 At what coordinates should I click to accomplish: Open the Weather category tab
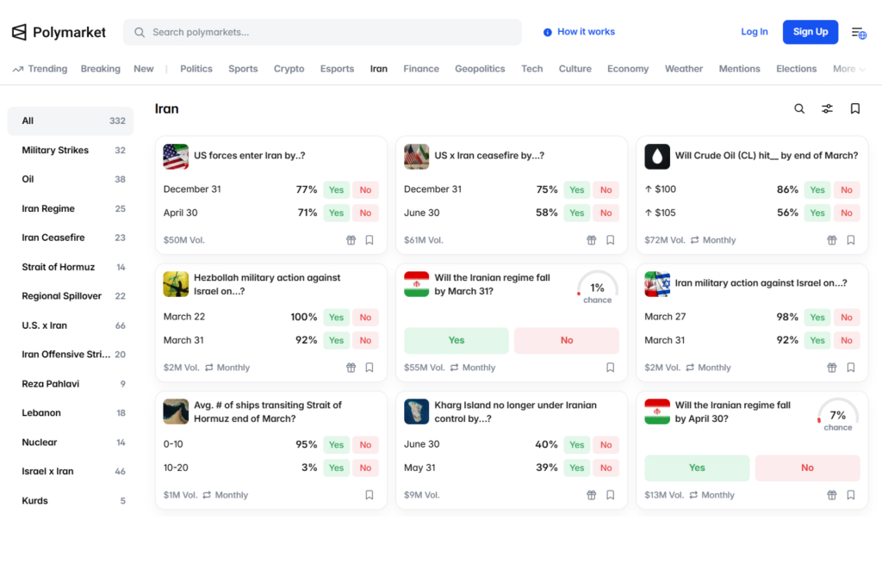pos(683,69)
